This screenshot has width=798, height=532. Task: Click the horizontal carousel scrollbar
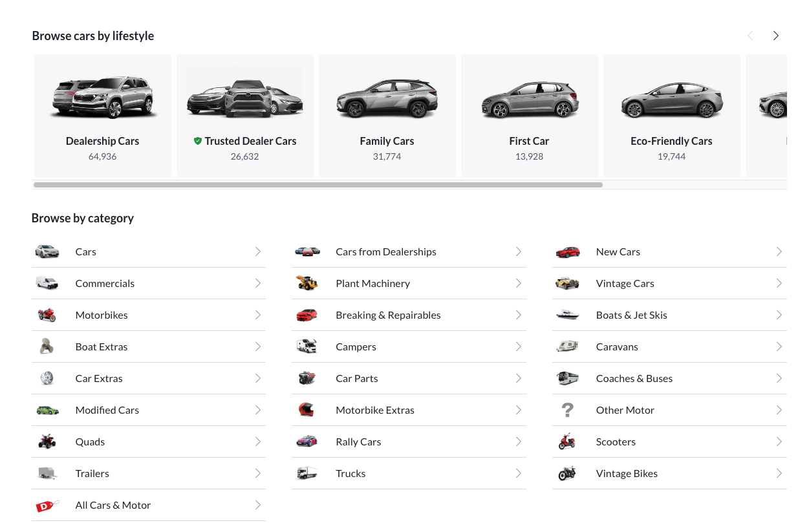tap(318, 185)
